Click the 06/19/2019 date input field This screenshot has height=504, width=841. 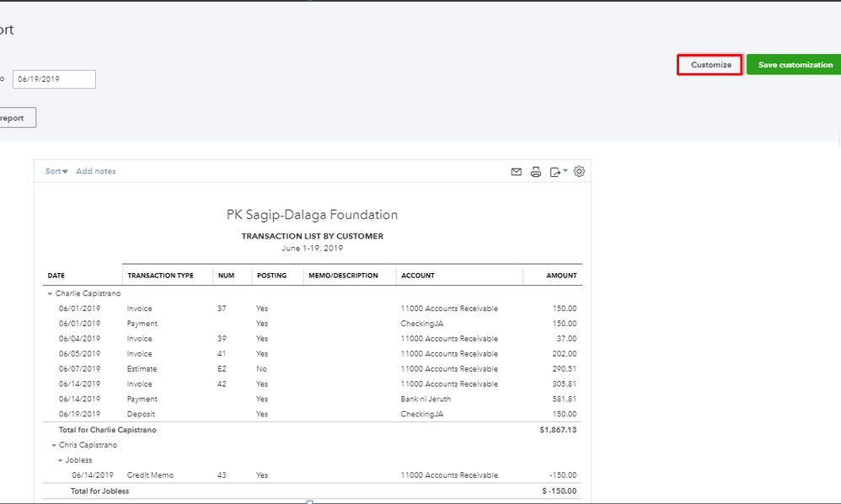pyautogui.click(x=54, y=79)
